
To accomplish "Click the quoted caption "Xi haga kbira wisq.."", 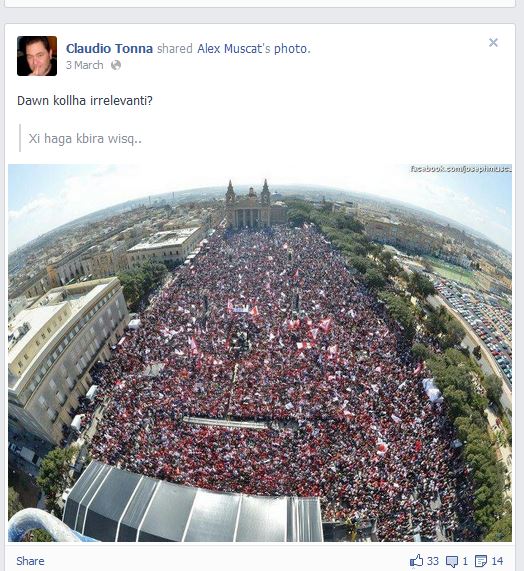I will 85,138.
